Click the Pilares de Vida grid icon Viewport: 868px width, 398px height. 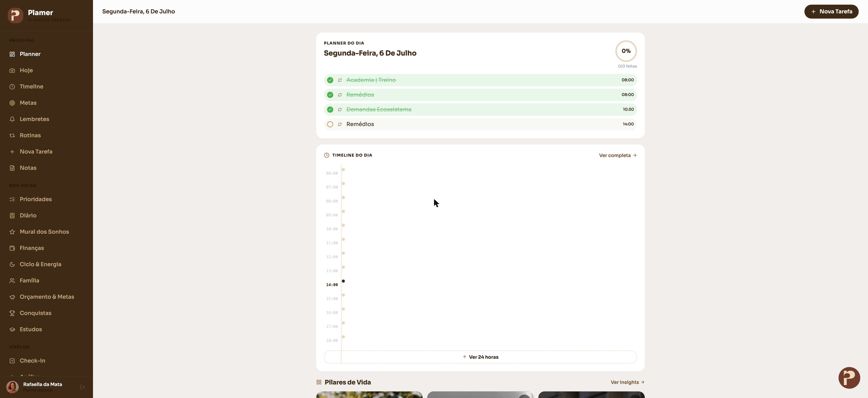point(319,382)
